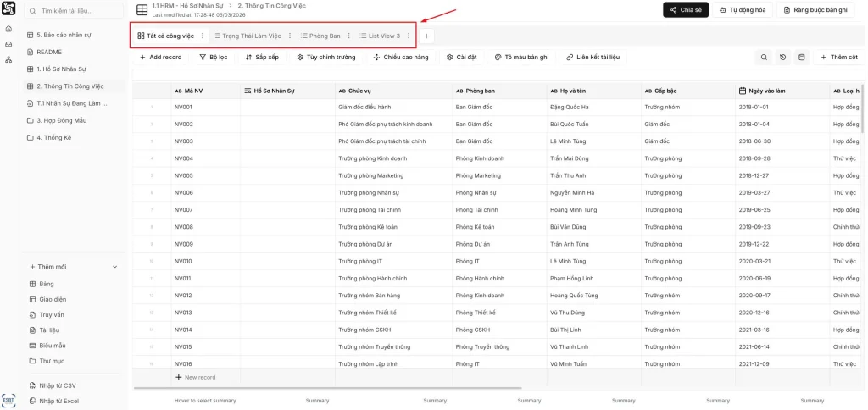Focus the Tìm kiếm tài liệu search field

[x=75, y=11]
